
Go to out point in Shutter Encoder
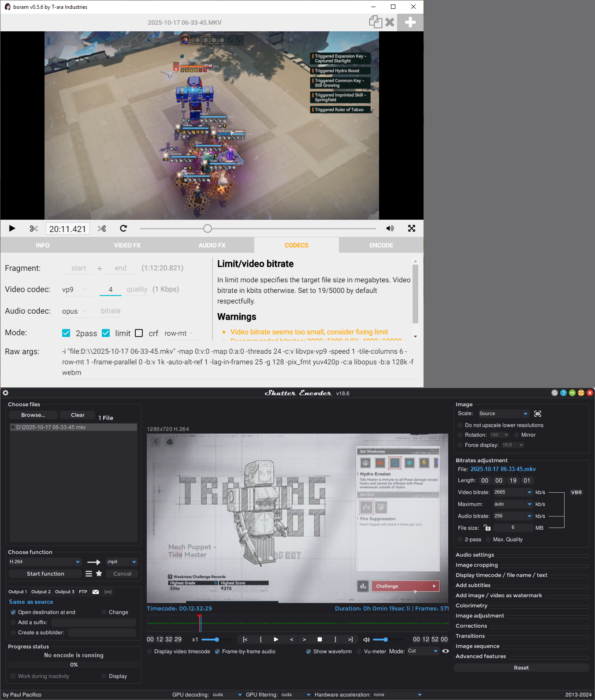coord(350,640)
